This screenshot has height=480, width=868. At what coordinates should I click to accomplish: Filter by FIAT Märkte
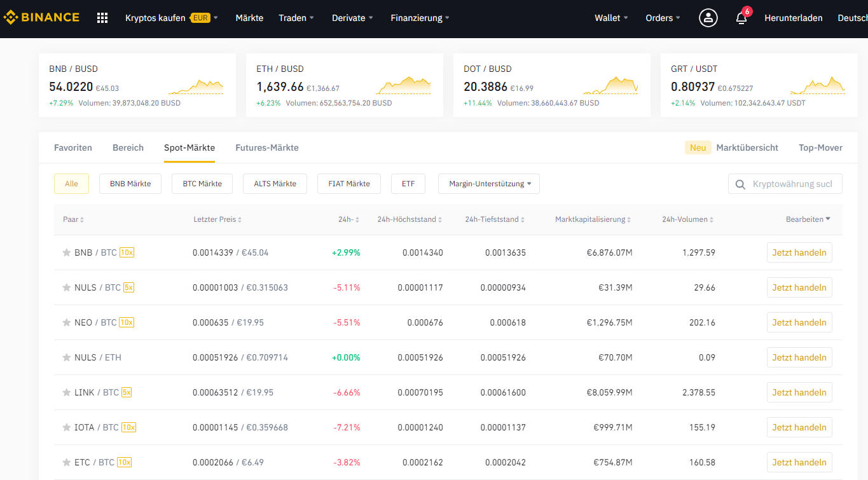pyautogui.click(x=349, y=184)
